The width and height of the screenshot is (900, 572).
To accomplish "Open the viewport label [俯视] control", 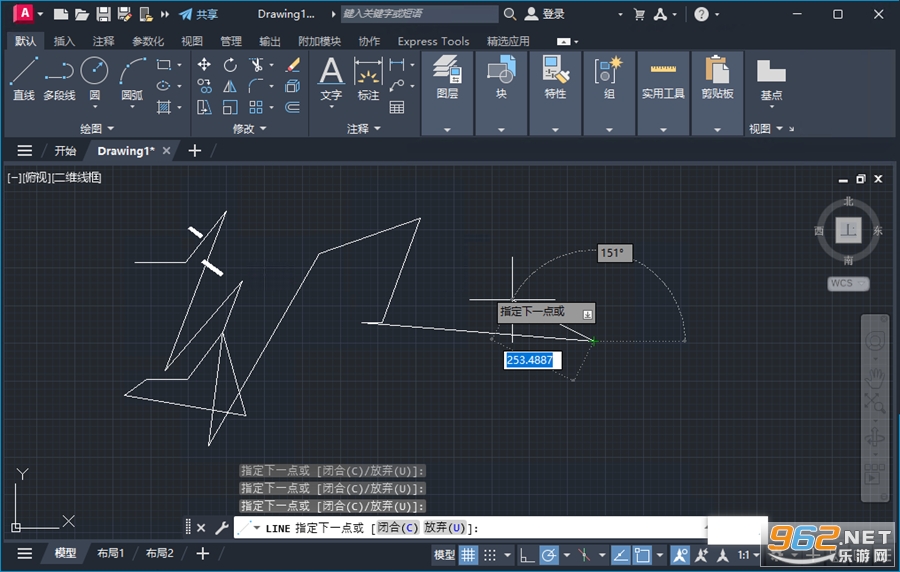I will click(x=36, y=178).
